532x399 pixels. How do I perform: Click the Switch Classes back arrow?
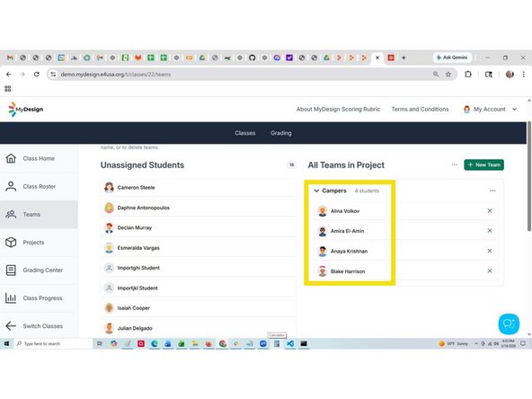point(11,325)
